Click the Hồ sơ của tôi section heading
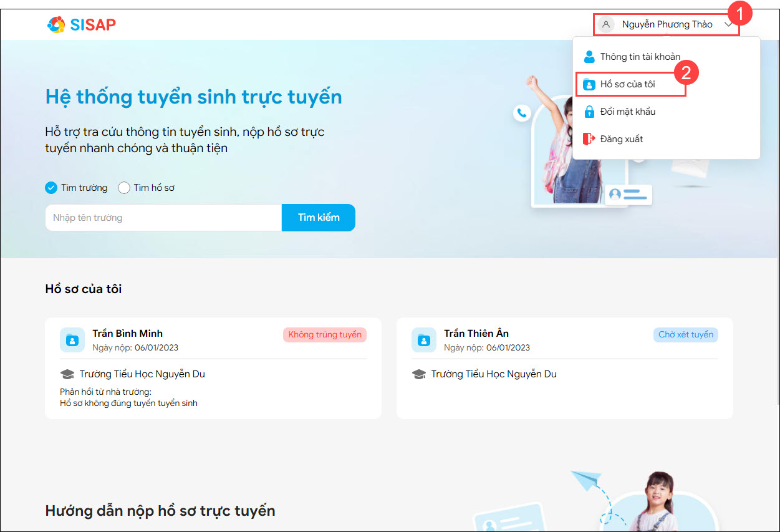 84,289
